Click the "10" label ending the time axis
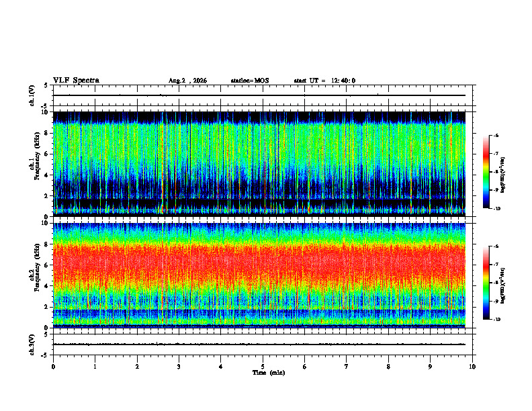The height and width of the screenshot is (411, 532). (472, 367)
